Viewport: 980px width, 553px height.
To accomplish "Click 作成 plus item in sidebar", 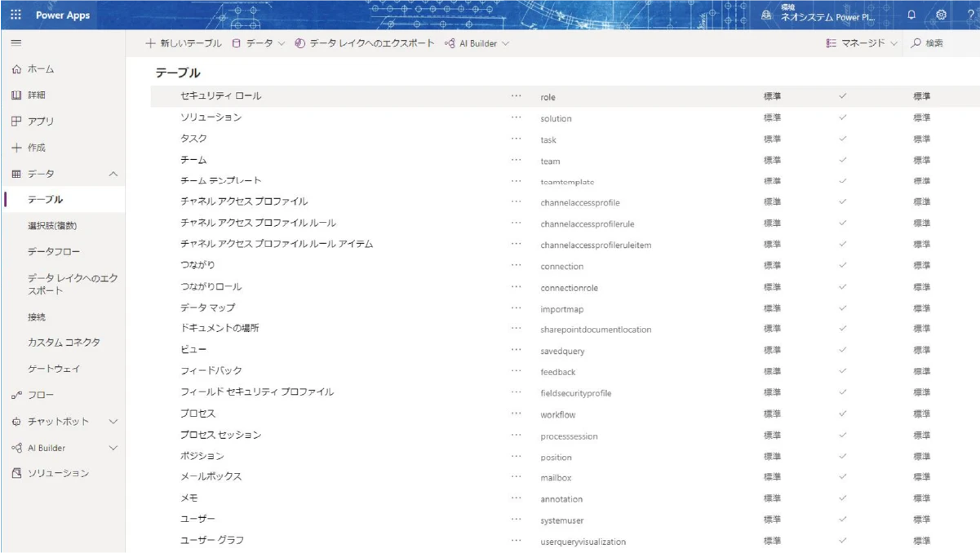I will (x=37, y=148).
